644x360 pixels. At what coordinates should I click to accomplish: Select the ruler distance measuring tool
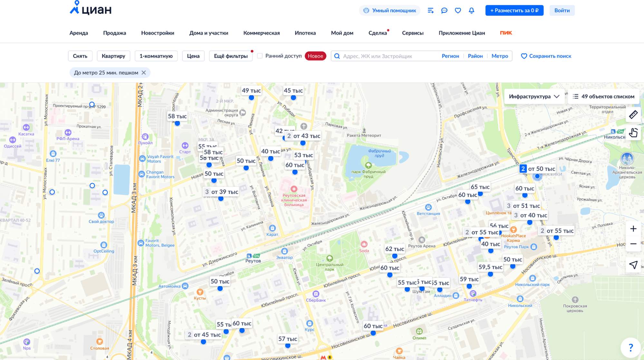click(633, 114)
